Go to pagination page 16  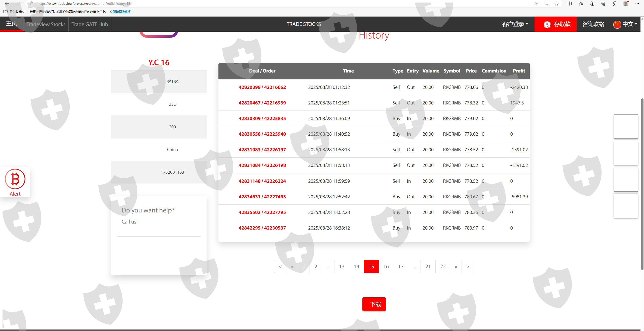pyautogui.click(x=386, y=267)
